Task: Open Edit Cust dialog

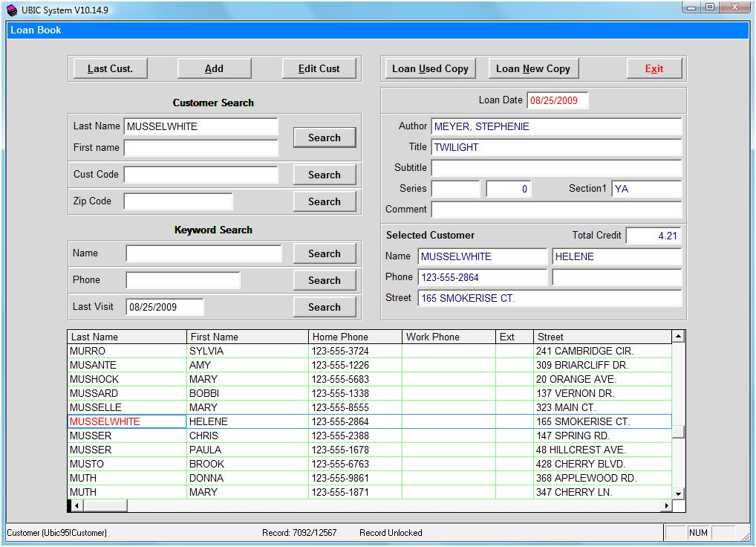Action: (x=319, y=68)
